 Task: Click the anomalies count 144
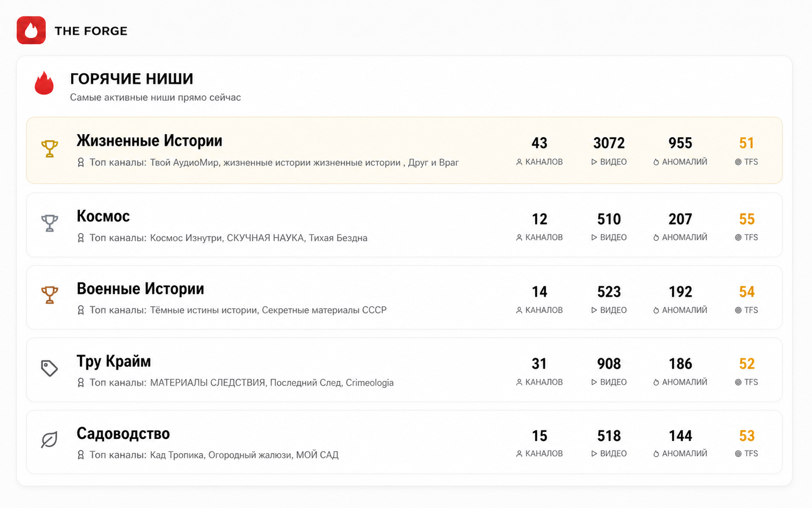(680, 436)
